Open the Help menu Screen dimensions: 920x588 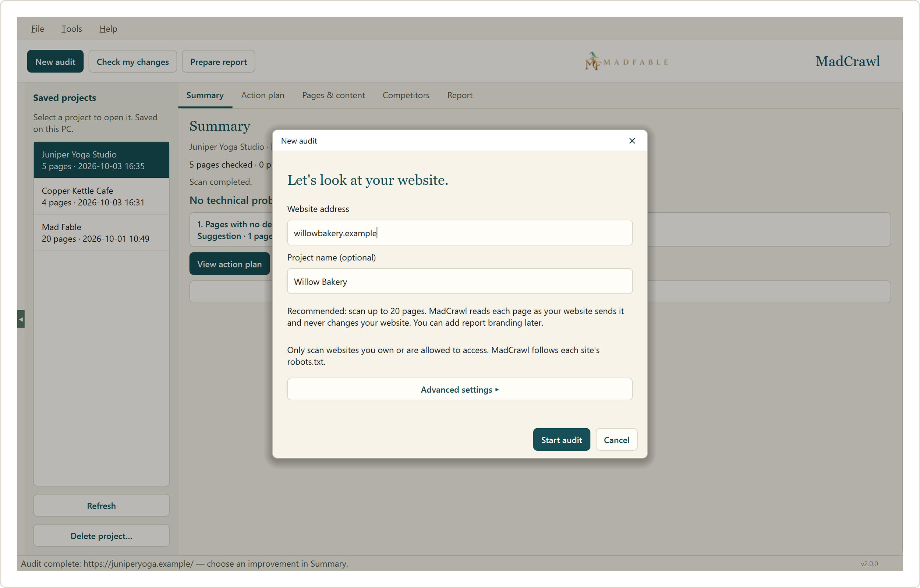click(x=108, y=29)
